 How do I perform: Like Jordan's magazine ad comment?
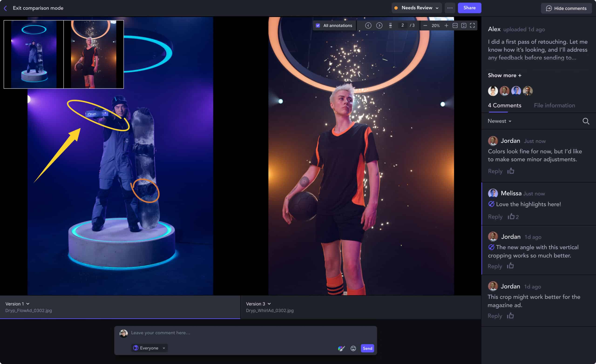(510, 316)
